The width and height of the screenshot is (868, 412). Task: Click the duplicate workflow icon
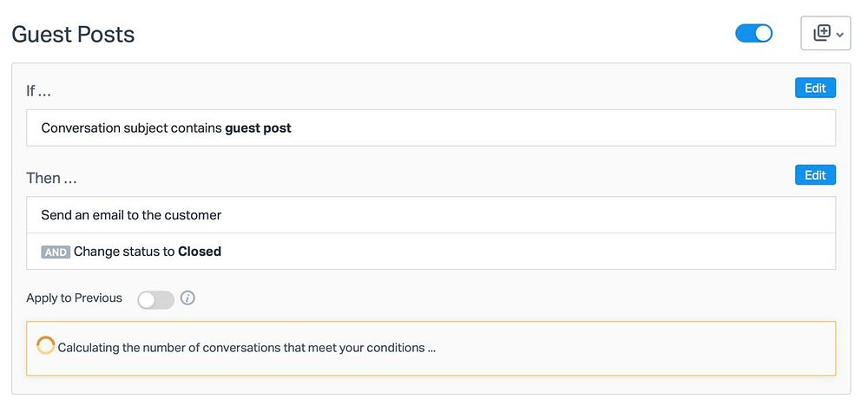(821, 33)
